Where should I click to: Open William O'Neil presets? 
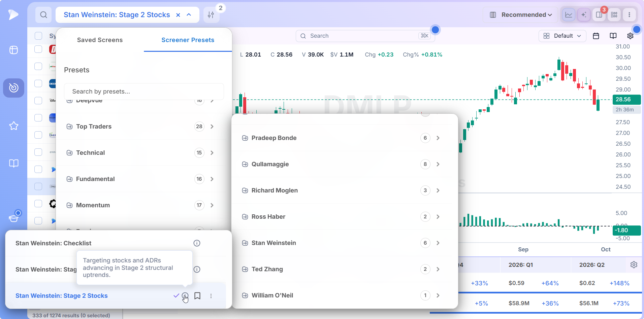tap(343, 295)
